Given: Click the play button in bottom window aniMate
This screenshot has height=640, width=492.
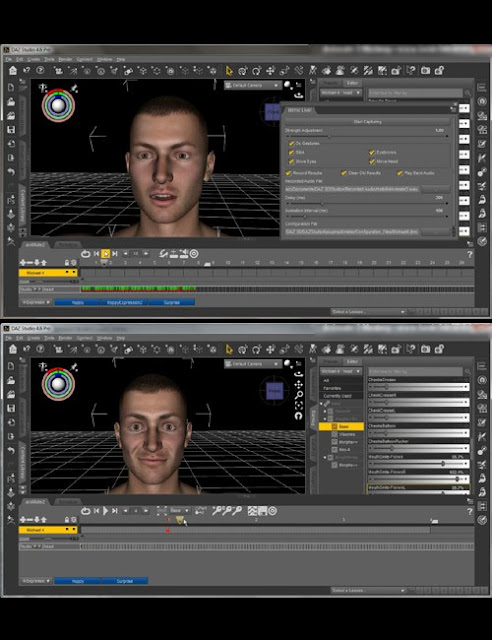Looking at the screenshot, I should (x=105, y=511).
